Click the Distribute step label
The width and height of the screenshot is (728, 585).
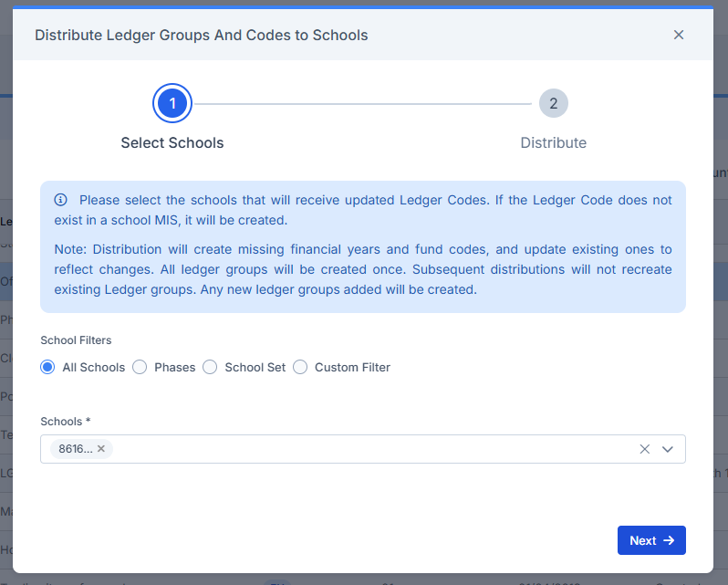[x=554, y=143]
